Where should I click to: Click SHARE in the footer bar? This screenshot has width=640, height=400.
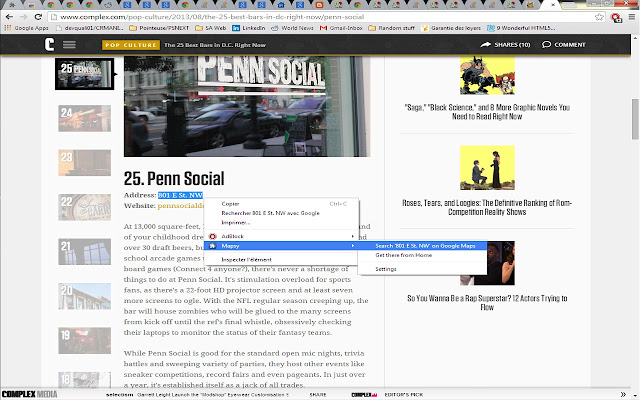pos(318,395)
